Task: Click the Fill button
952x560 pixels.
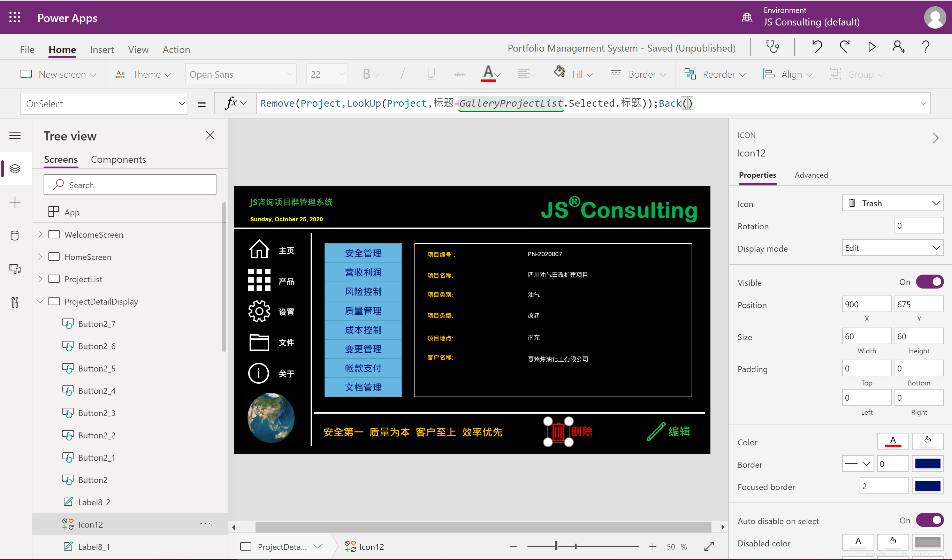Action: click(x=573, y=74)
